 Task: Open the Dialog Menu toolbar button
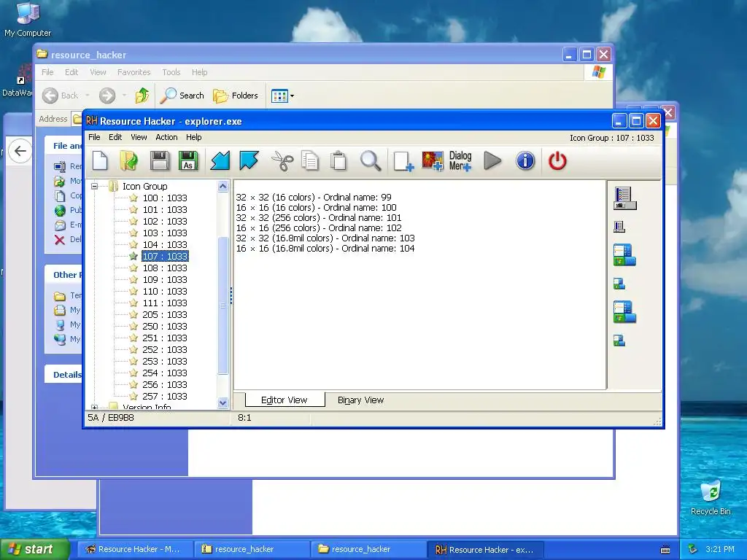pyautogui.click(x=460, y=161)
